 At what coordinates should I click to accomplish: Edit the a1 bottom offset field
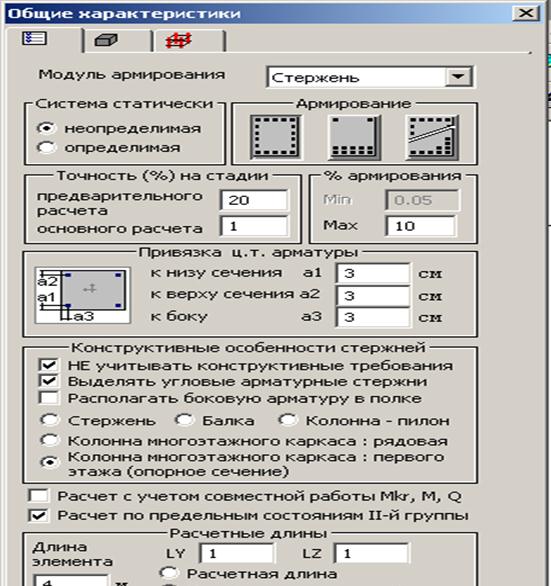pos(373,274)
